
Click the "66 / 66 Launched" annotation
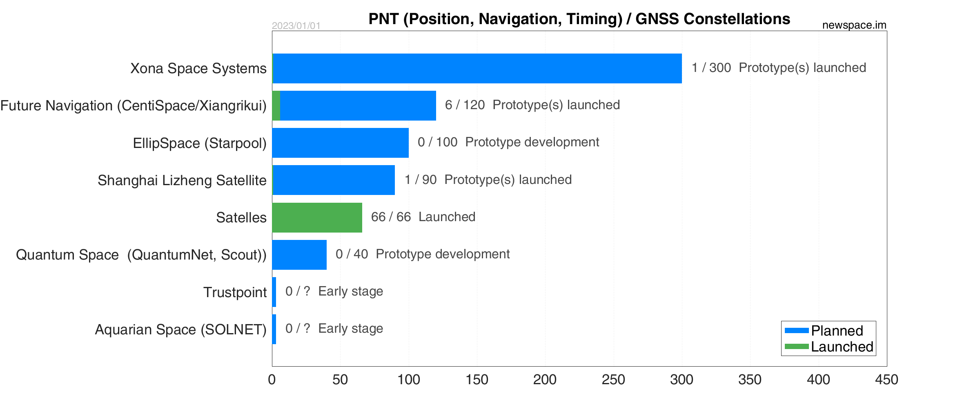pos(423,217)
